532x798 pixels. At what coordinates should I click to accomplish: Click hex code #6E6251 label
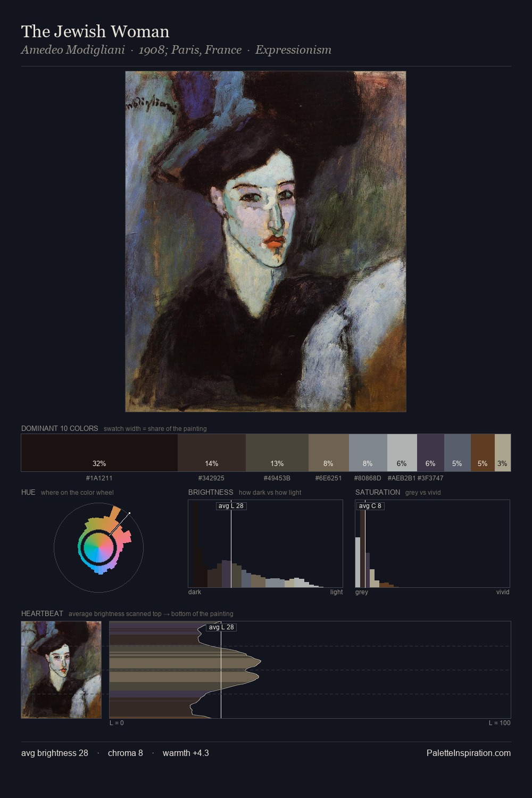[x=329, y=478]
